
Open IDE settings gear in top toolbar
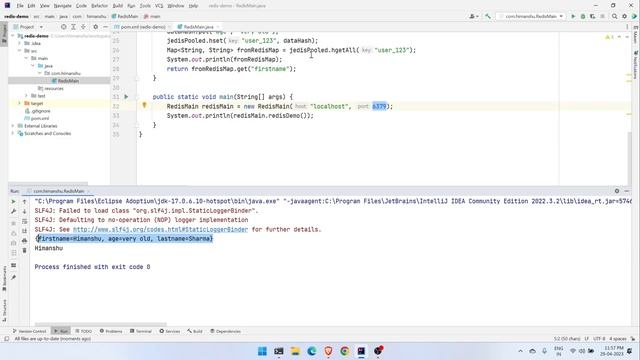click(x=624, y=16)
